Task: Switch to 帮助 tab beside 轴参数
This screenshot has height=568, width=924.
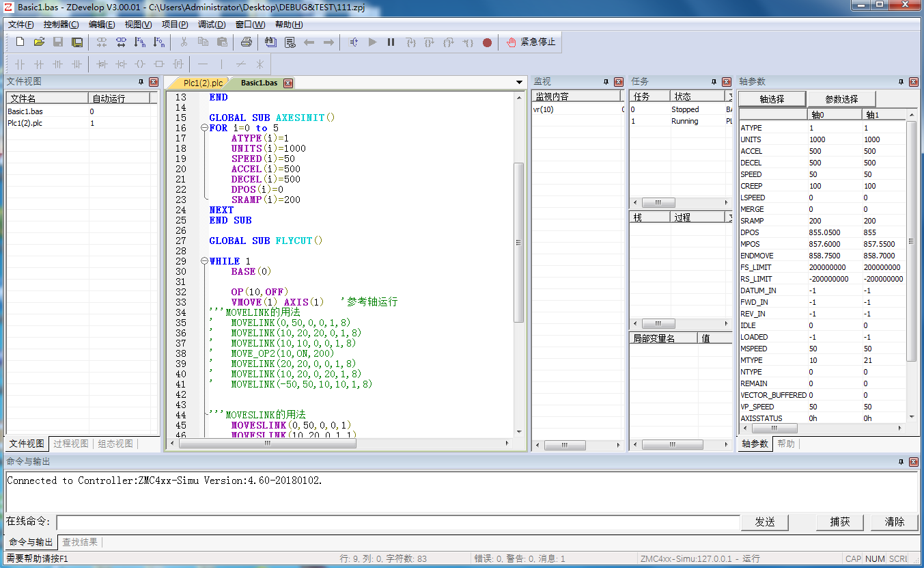Action: (x=786, y=444)
